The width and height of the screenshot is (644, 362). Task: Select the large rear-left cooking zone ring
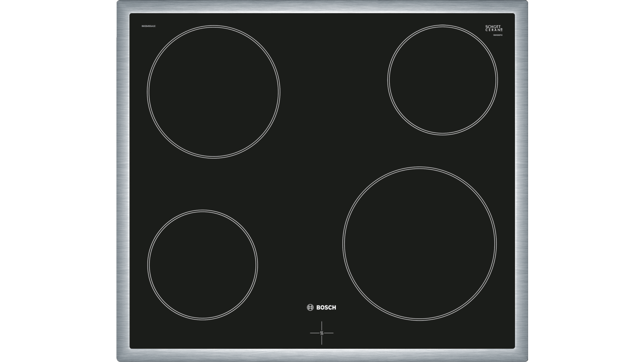tap(213, 92)
